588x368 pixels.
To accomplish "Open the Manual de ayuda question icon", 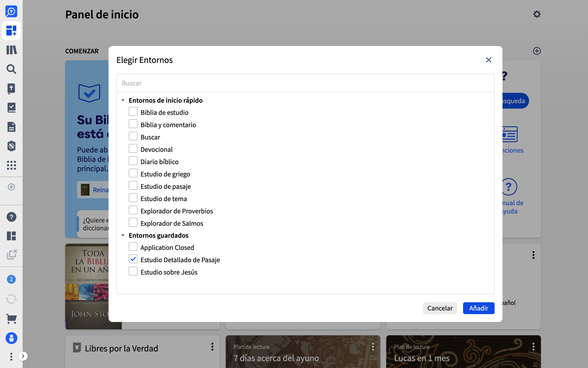I will pos(510,187).
